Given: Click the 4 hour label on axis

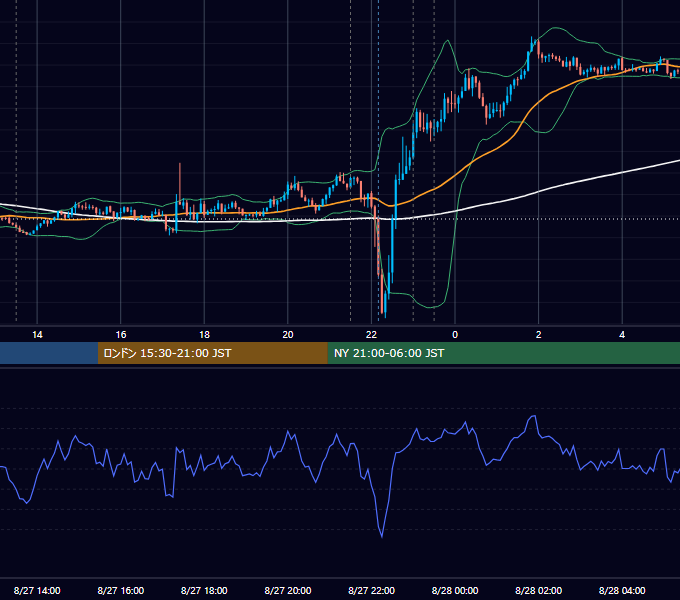Looking at the screenshot, I should coord(622,335).
